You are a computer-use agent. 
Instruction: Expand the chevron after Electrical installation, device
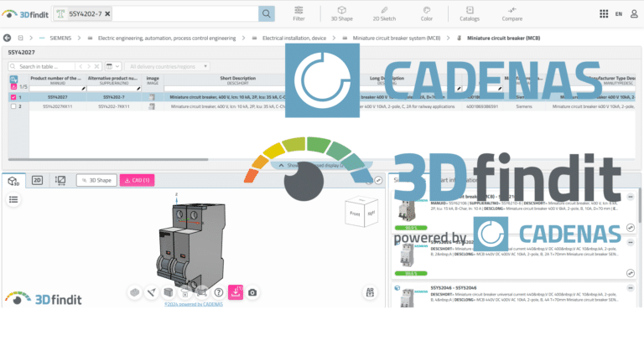coord(334,38)
